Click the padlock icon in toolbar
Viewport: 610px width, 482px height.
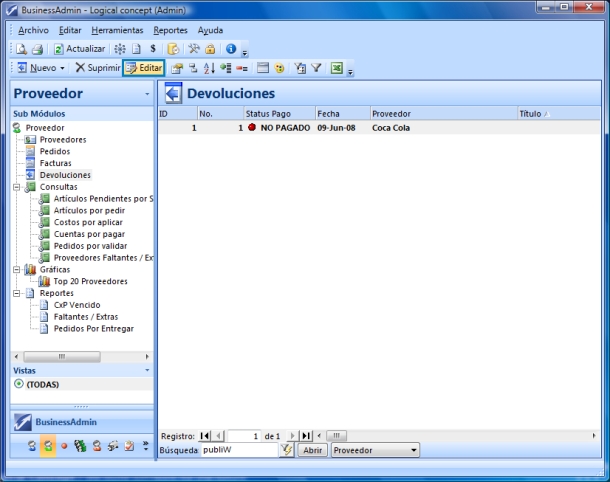210,48
